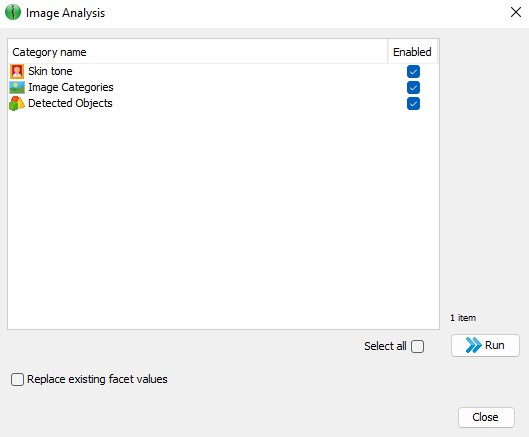Enable Replace existing facet values checkbox
Screen dimensions: 529x437
[17, 379]
